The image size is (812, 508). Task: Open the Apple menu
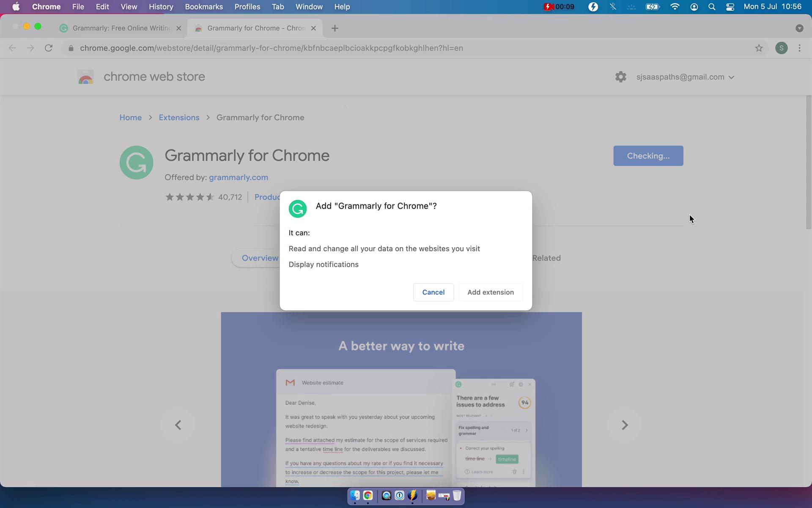16,7
